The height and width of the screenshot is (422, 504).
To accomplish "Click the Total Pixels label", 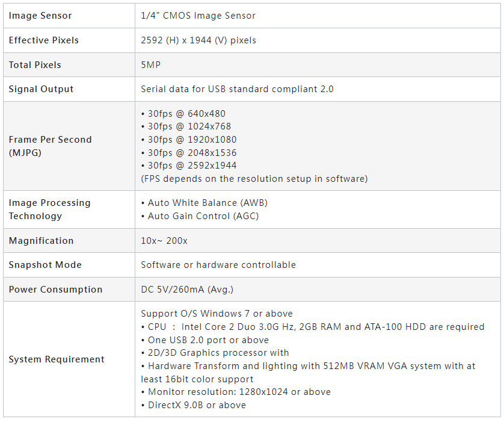I will pos(35,65).
